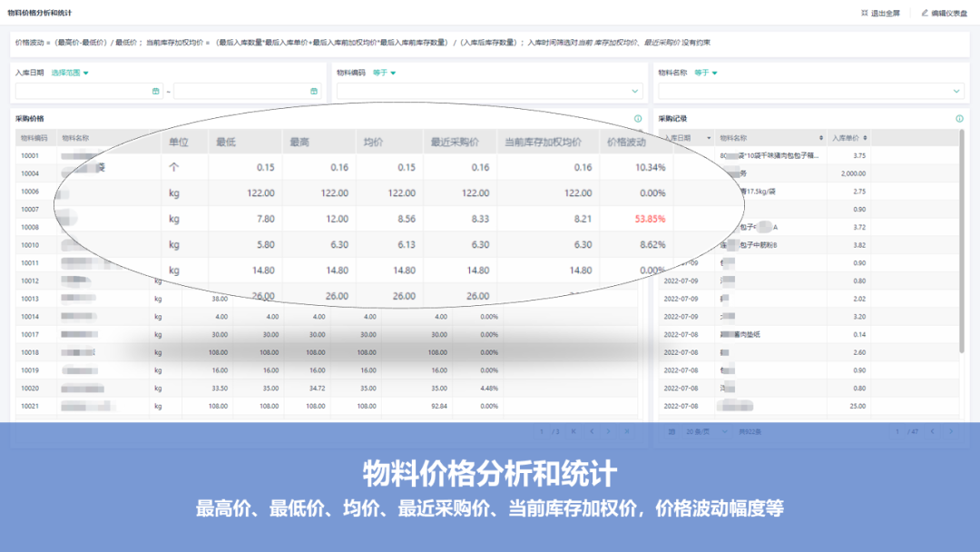This screenshot has width=980, height=552.
Task: Click the info icon on 采购价格 panel
Action: (638, 119)
